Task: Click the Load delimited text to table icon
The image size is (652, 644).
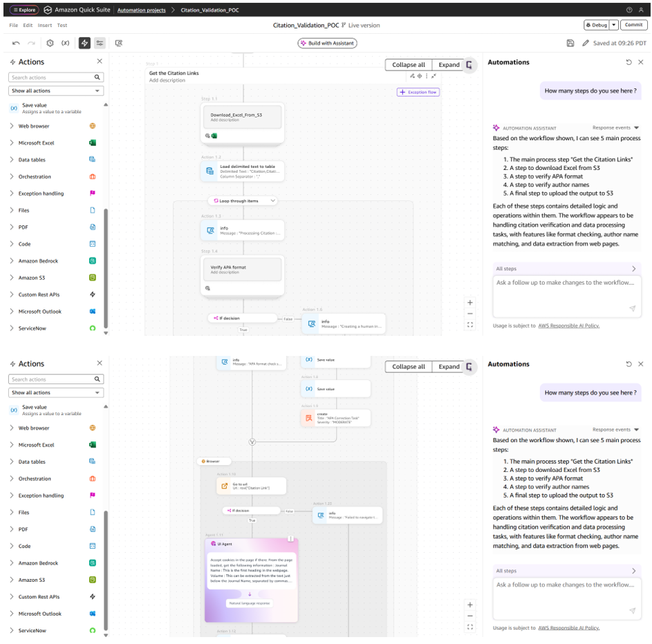Action: 210,170
